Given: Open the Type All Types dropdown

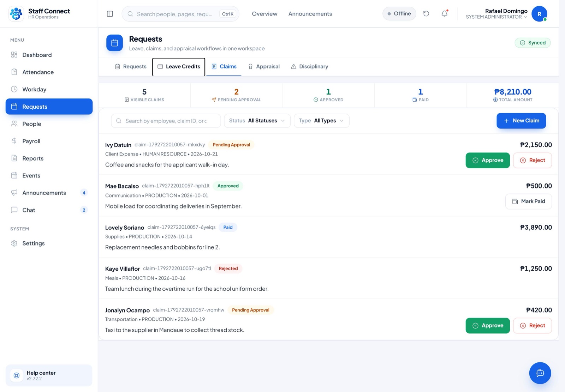Looking at the screenshot, I should pyautogui.click(x=321, y=121).
